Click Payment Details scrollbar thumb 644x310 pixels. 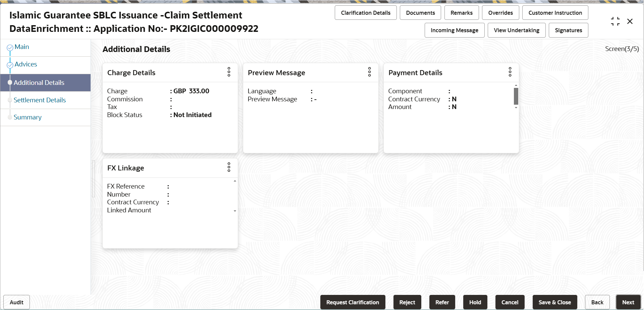pos(516,96)
